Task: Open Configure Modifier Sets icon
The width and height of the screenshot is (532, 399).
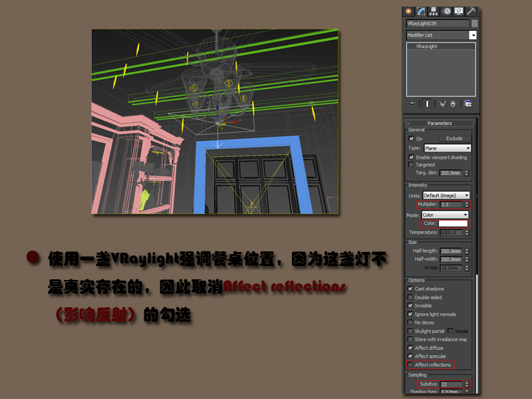Action: (x=468, y=104)
